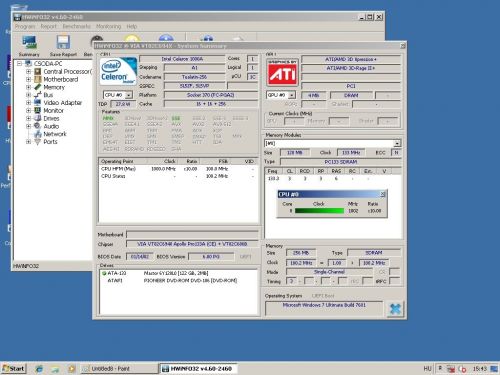Select the Monitor tree icon

(x=38, y=110)
